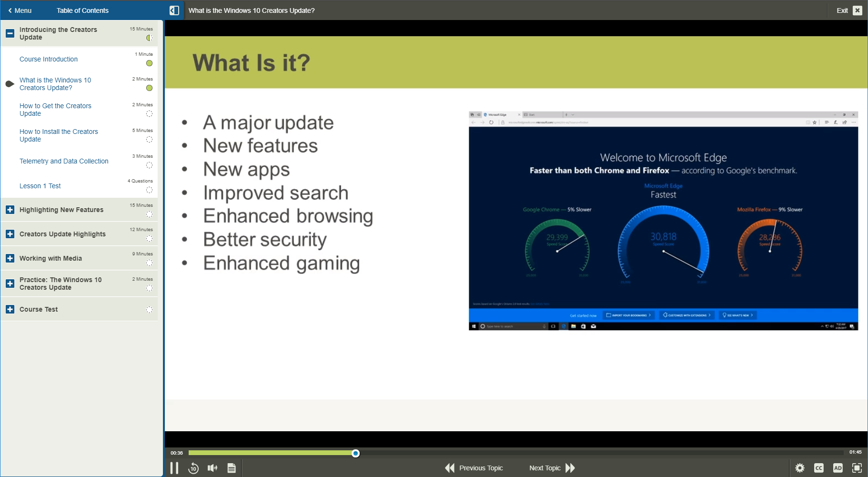The image size is (868, 477).
Task: Toggle status circle for Telemetry and Data Collection
Action: coord(149,165)
